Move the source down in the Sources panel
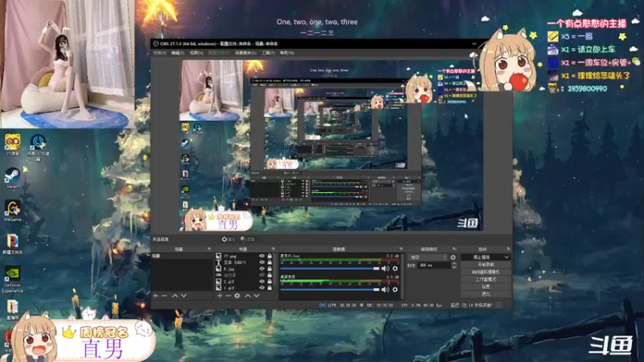The height and width of the screenshot is (362, 644). tap(256, 295)
